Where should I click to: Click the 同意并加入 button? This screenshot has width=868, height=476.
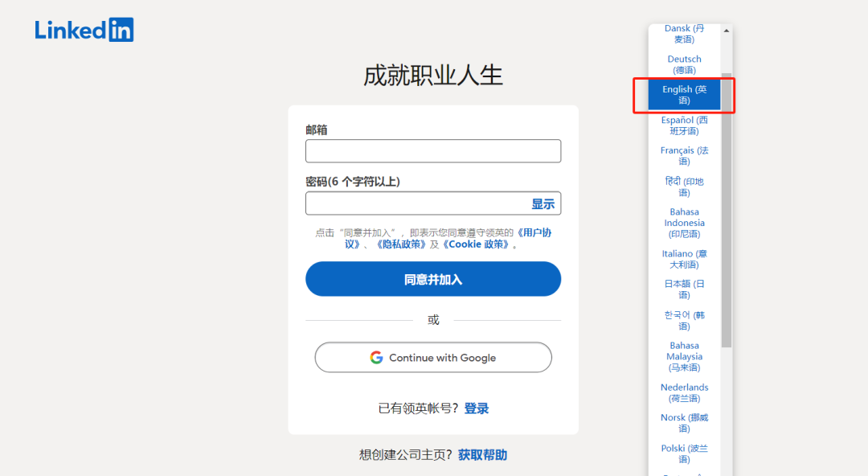[x=433, y=279]
